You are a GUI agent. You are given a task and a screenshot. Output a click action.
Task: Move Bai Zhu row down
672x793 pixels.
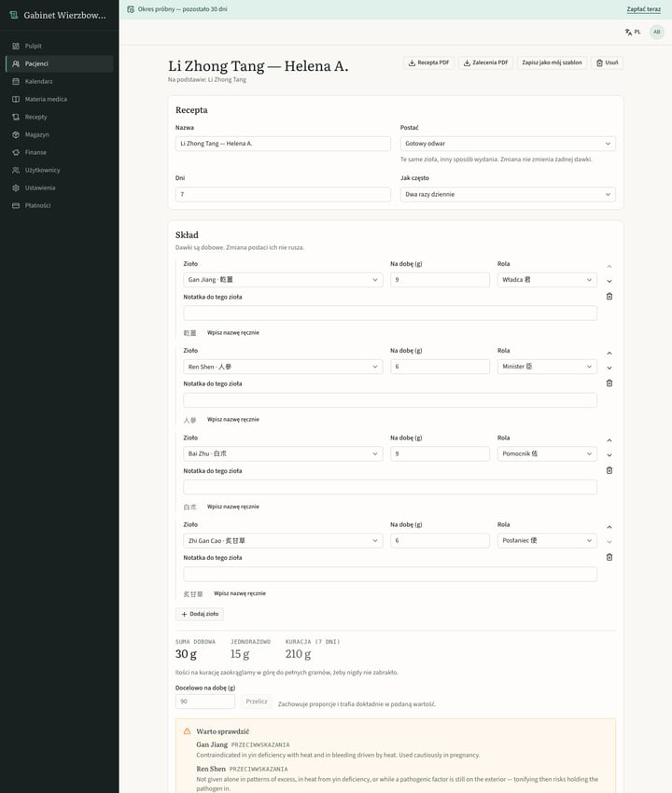(609, 455)
